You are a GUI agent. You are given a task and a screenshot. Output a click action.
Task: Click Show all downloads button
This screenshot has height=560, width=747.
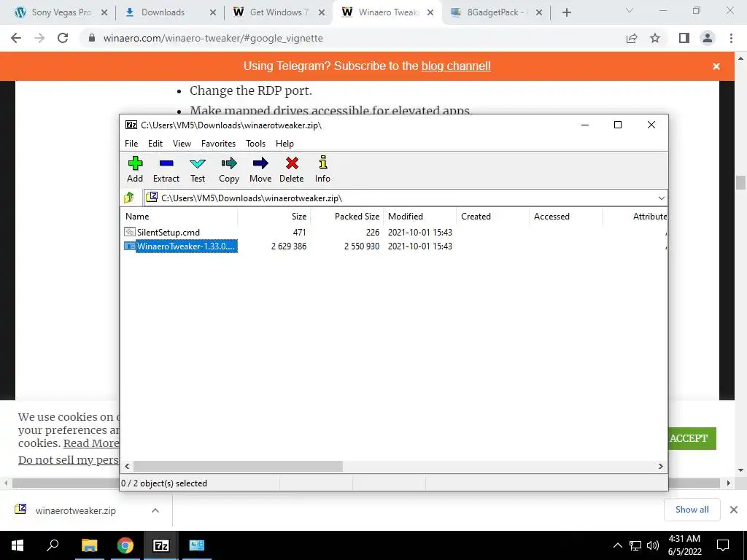click(x=692, y=510)
